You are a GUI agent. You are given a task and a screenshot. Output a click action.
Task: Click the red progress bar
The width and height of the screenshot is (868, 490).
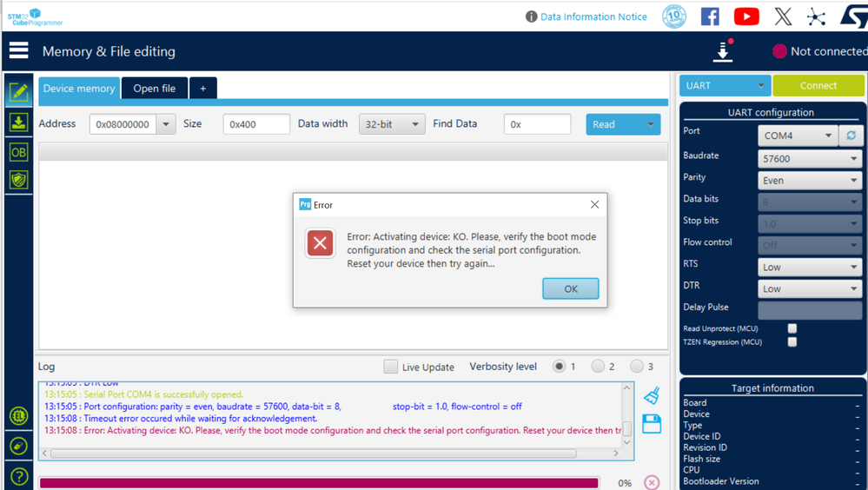(319, 483)
